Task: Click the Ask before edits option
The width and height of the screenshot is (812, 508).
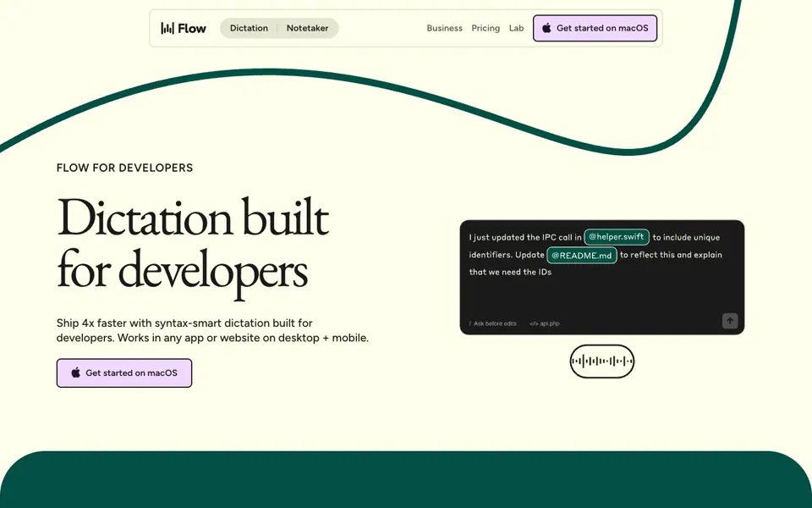Action: (492, 323)
